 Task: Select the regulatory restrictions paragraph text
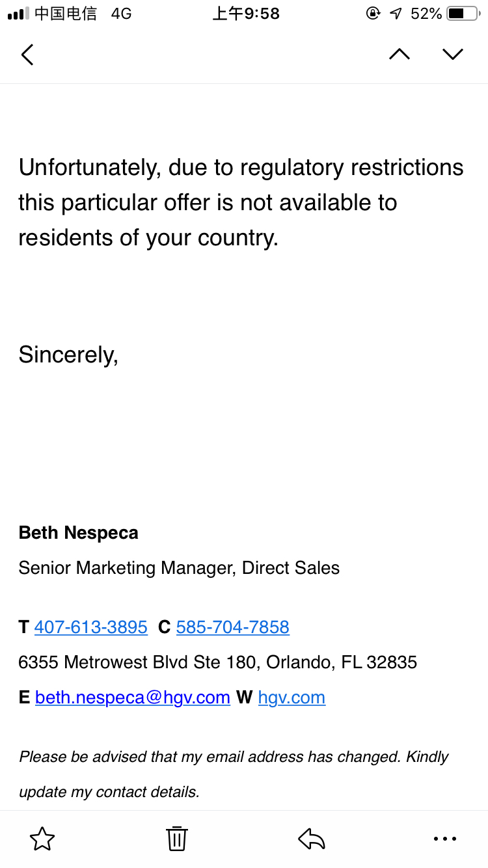coord(241,203)
